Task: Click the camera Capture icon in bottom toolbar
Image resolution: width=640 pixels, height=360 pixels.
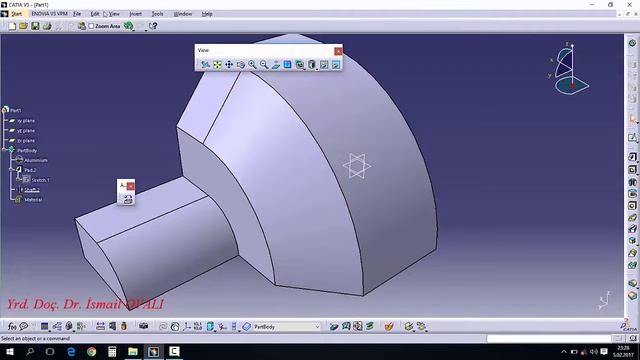Action: 143,326
